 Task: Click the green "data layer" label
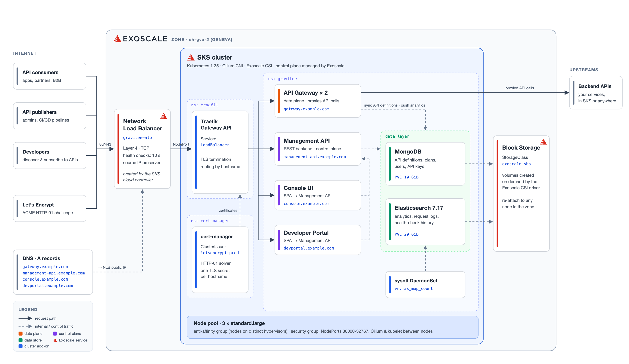397,136
